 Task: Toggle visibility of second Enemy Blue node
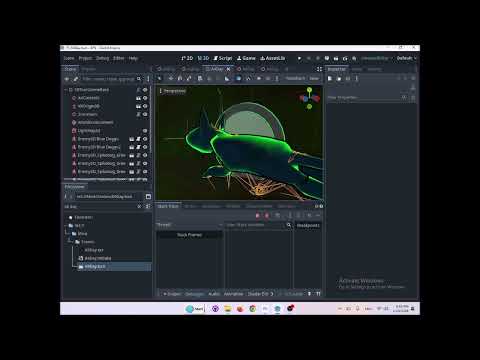point(145,147)
